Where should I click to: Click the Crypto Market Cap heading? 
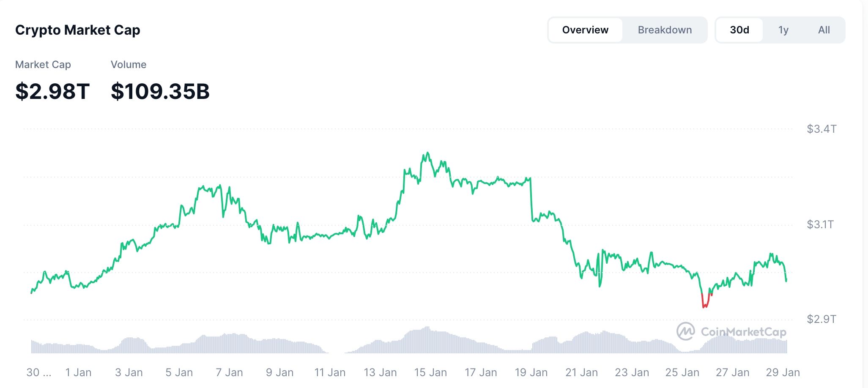point(78,30)
